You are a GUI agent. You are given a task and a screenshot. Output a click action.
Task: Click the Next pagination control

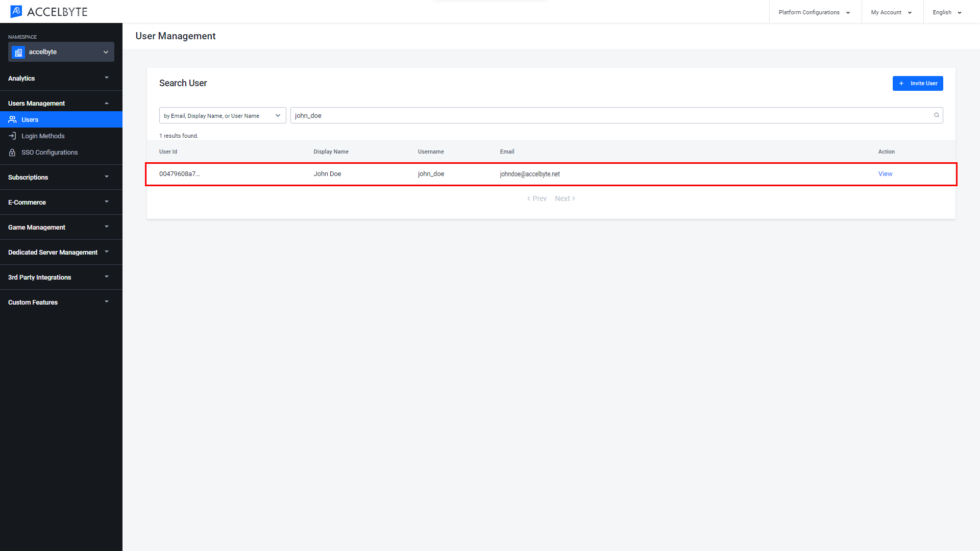(x=564, y=198)
